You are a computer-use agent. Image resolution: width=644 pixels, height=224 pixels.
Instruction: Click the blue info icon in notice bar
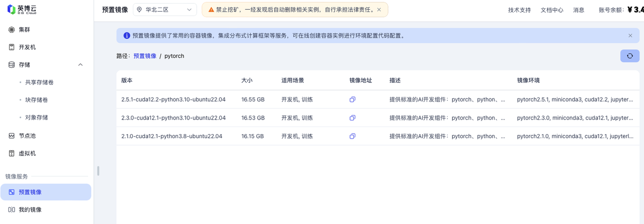[x=127, y=36]
